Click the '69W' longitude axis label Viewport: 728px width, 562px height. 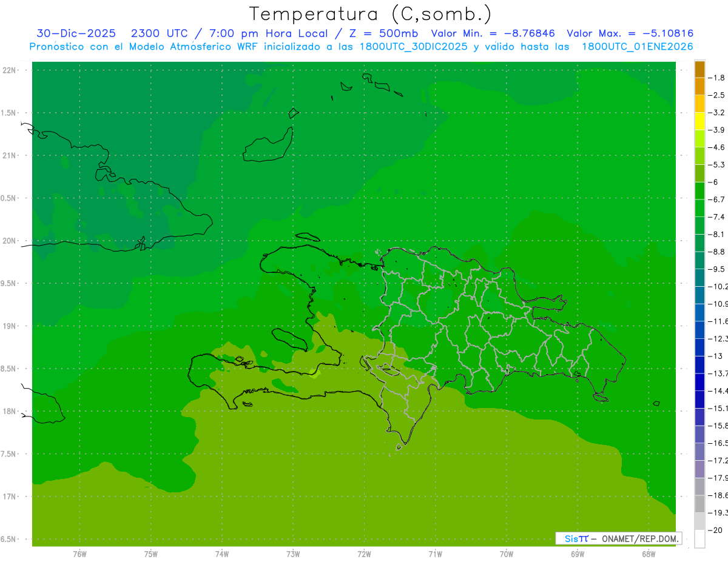tap(578, 554)
